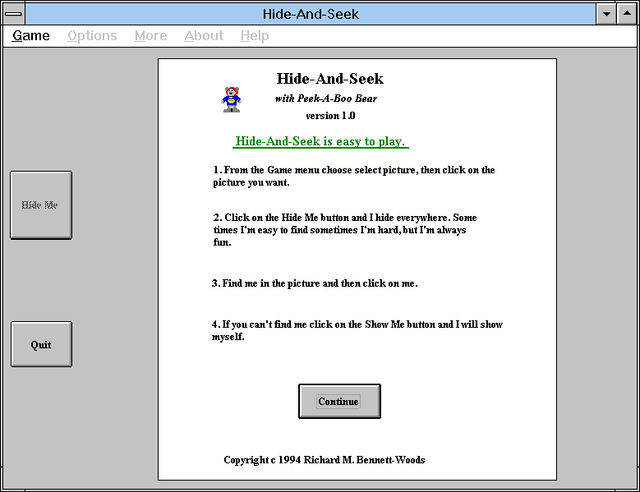640x492 pixels.
Task: Open the More menu
Action: coord(151,36)
